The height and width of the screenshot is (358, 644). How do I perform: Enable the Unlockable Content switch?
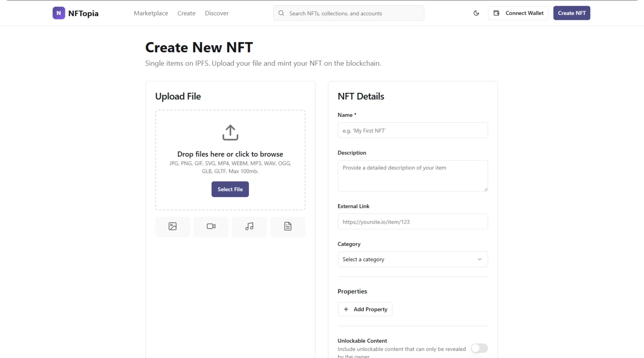click(479, 348)
